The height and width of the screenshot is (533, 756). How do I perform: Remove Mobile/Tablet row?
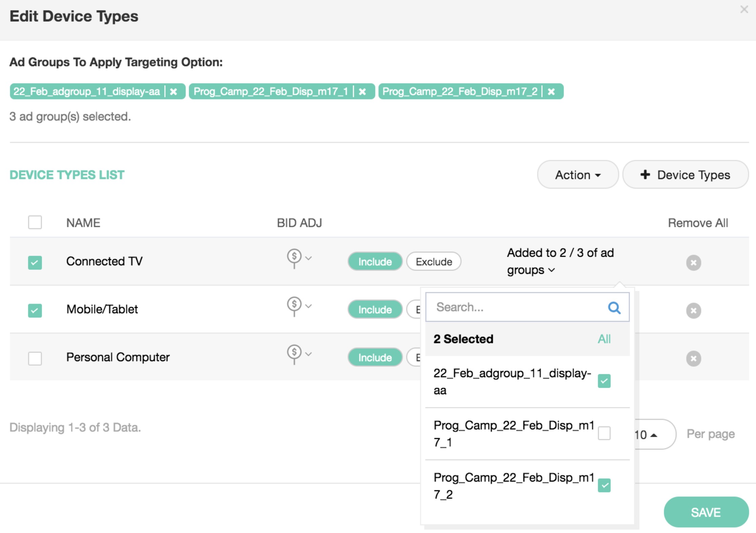click(694, 311)
